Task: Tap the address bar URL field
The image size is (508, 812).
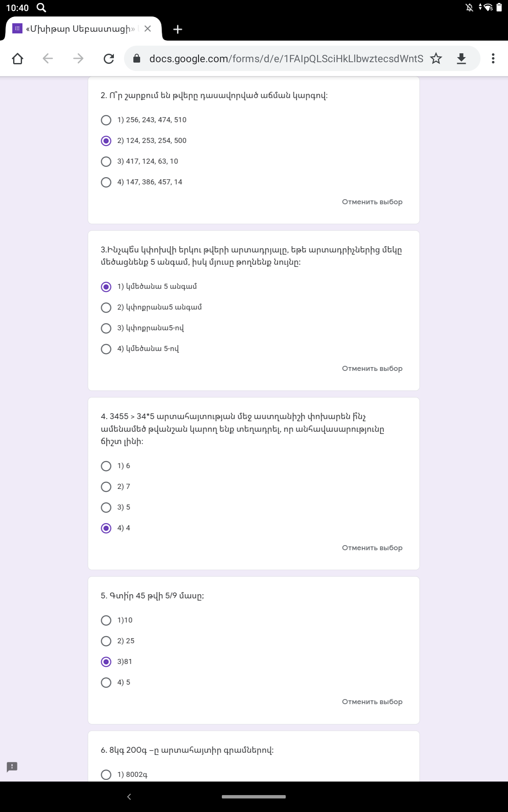Action: [286, 58]
